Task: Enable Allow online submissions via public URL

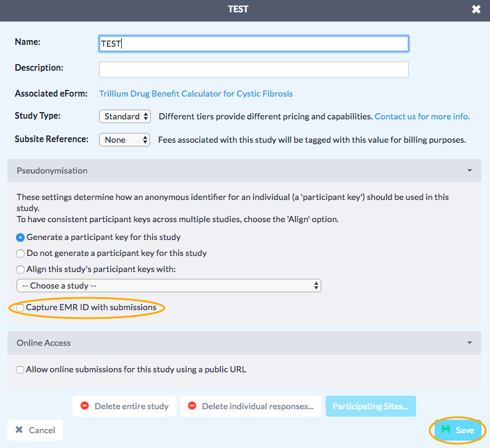Action: (x=21, y=370)
